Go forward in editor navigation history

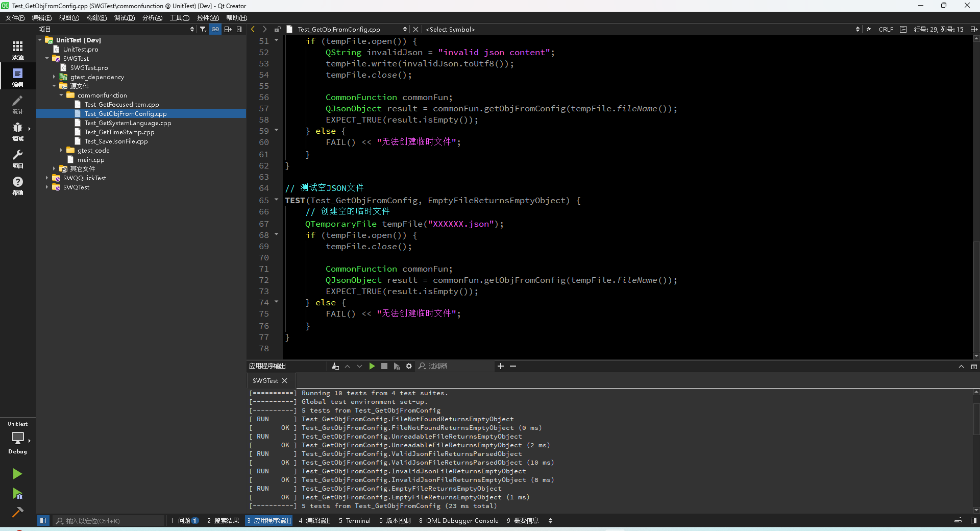click(x=264, y=29)
